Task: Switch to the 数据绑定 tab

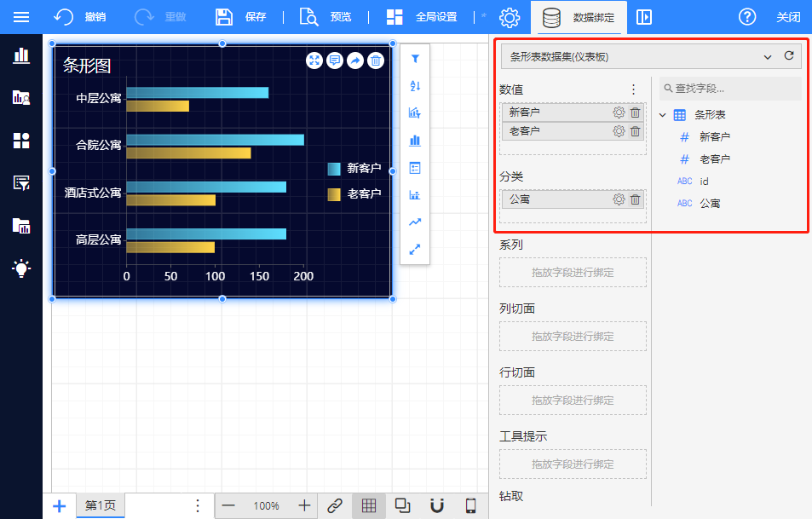Action: [x=579, y=17]
